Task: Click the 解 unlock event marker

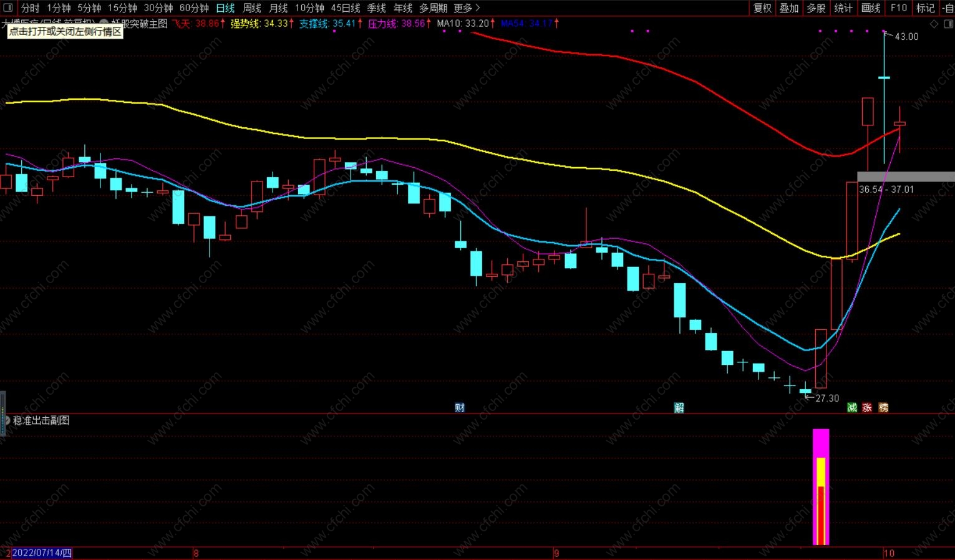Action: [679, 407]
